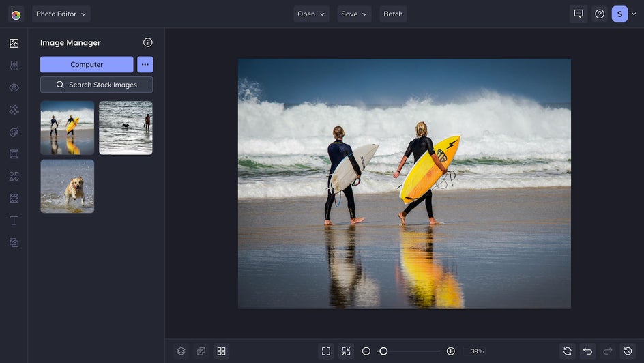Select the Effects sparkle icon
This screenshot has height=363, width=644.
[x=14, y=110]
